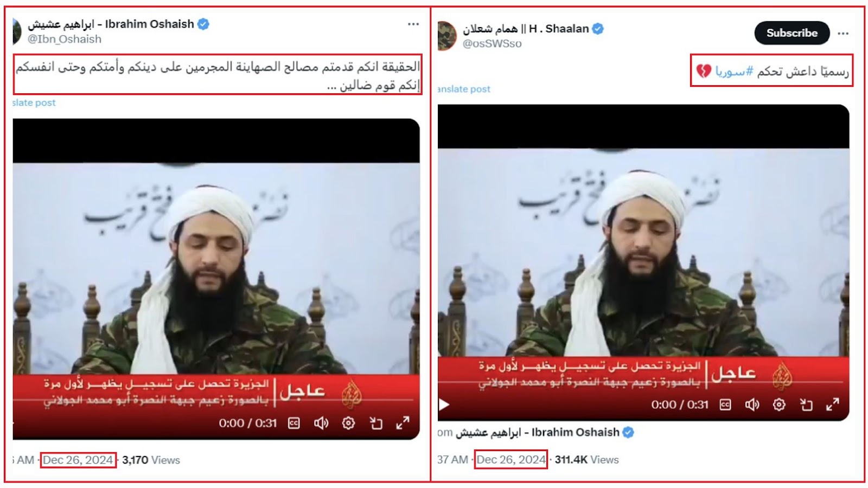This screenshot has height=488, width=868.
Task: Subscribe to H. Shaalan's account
Action: coord(792,33)
